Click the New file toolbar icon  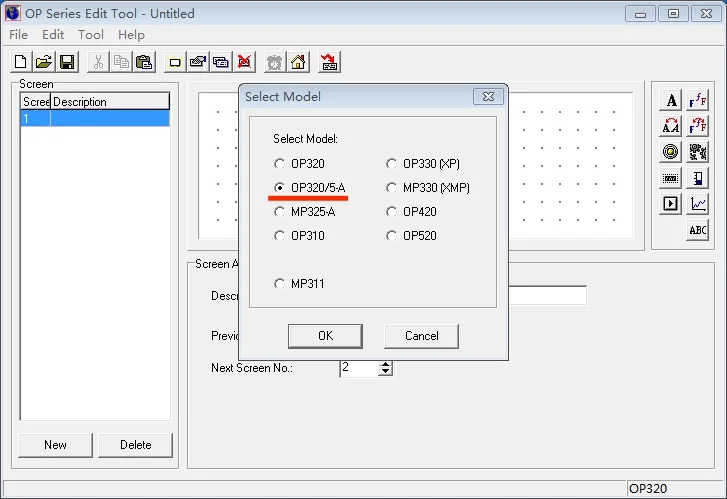21,62
